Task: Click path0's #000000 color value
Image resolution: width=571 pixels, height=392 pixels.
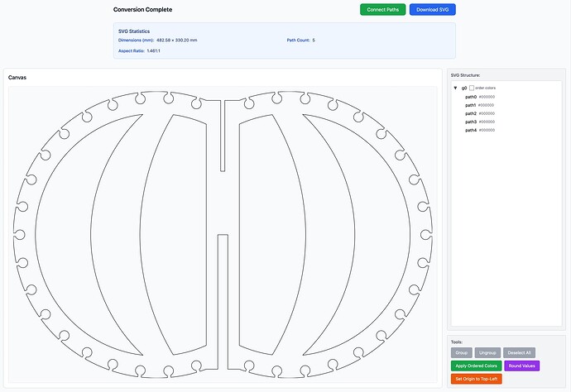Action: 487,97
